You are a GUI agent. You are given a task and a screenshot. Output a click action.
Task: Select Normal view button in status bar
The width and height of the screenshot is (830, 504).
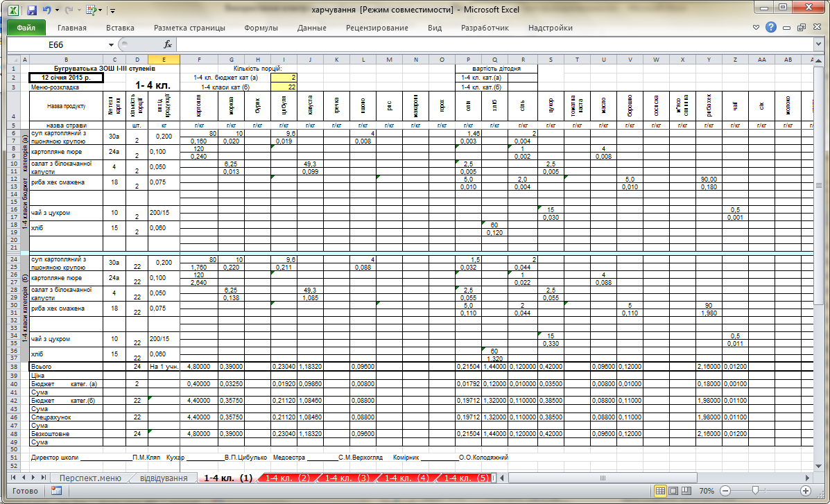(662, 491)
